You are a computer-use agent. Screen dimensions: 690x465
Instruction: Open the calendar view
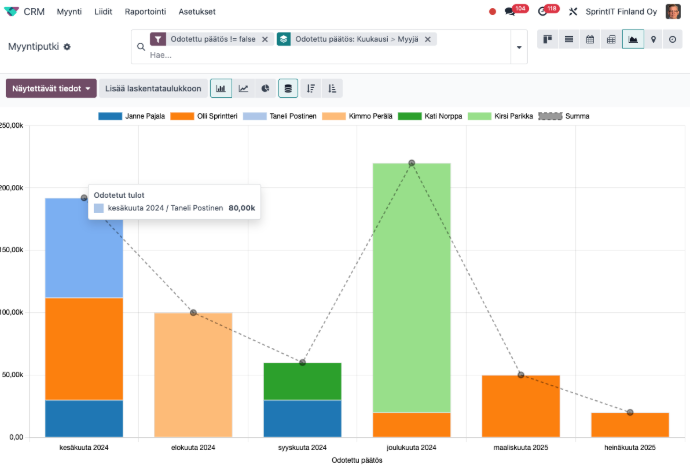[x=590, y=39]
